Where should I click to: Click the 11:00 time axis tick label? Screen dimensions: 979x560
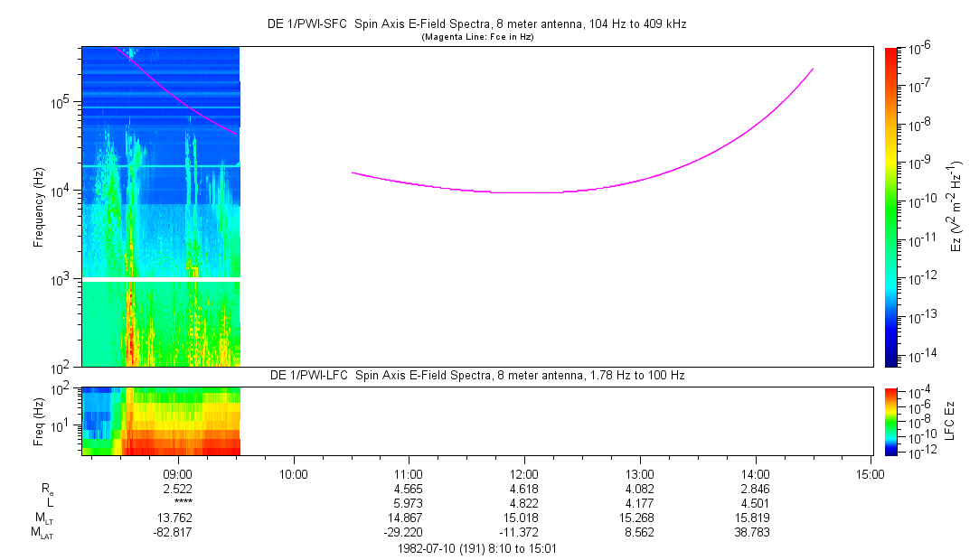click(x=409, y=473)
